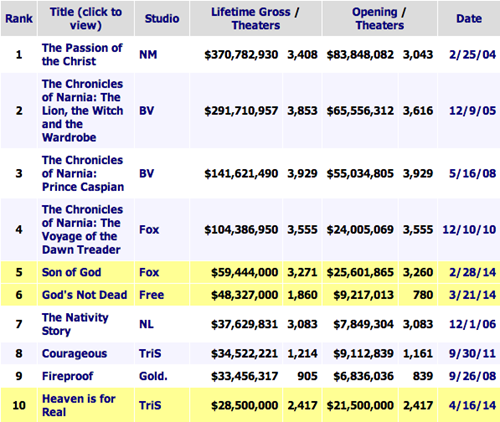Open Narnia: The Voyage of the Dawn Treader
Viewport: 500px width, 422px height.
coord(82,229)
